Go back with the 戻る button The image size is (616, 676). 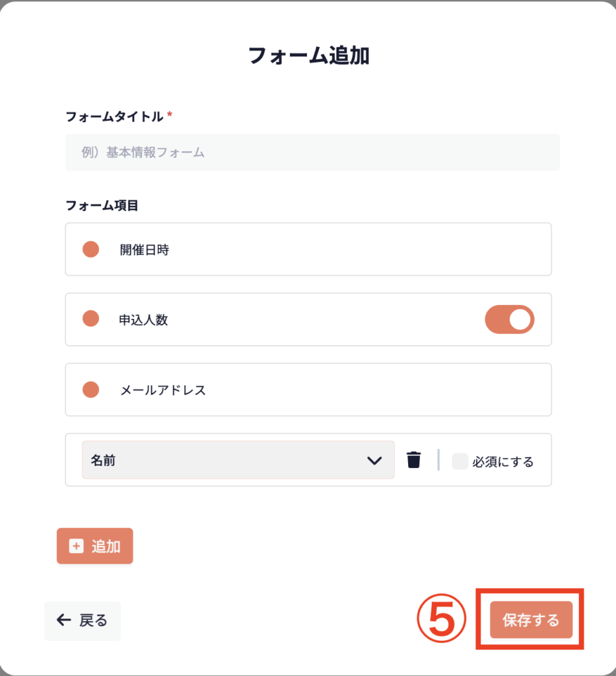point(83,621)
